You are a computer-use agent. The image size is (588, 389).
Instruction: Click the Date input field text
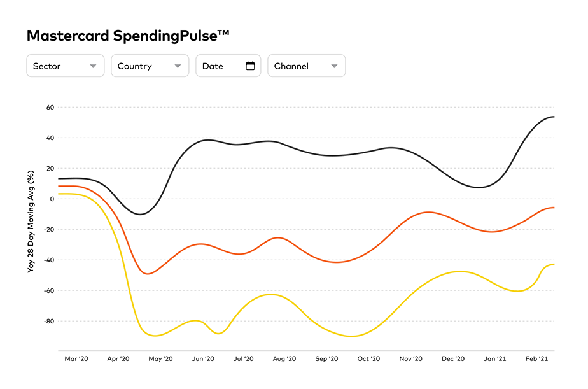pos(213,66)
